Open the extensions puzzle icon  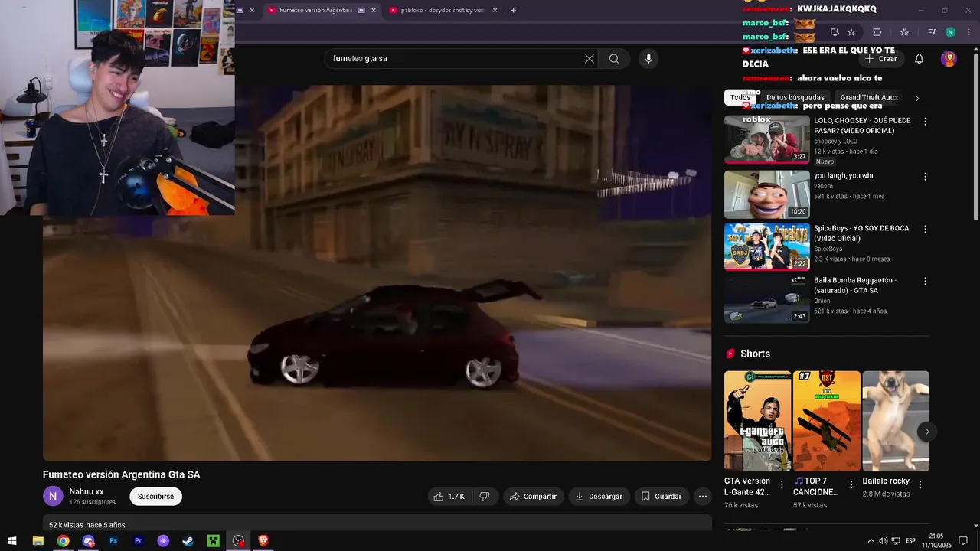(877, 32)
